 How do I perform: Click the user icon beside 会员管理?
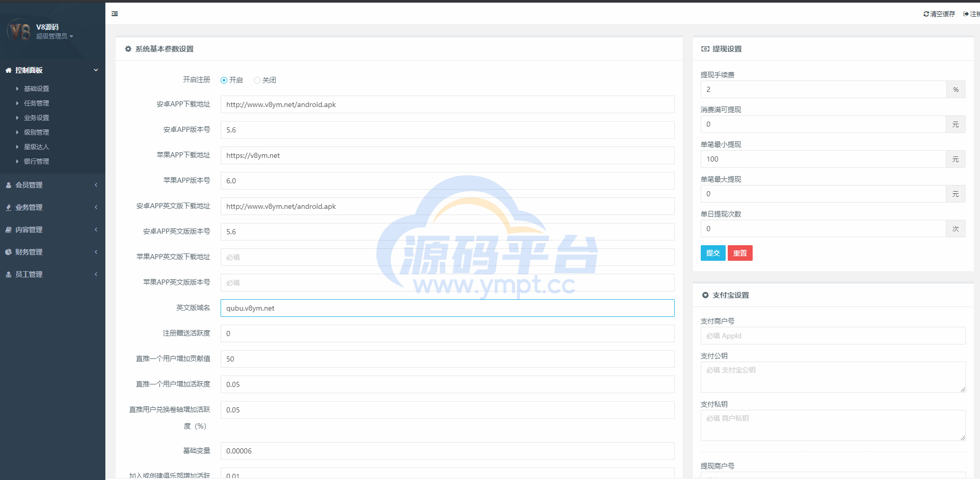coord(8,185)
